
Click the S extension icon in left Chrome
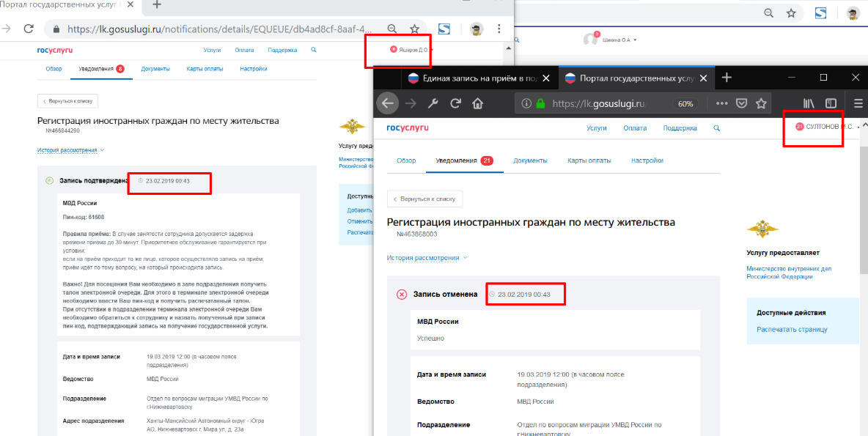click(444, 29)
